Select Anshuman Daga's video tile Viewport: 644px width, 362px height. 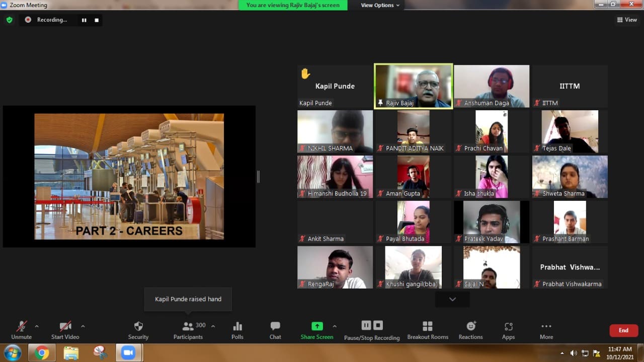point(492,86)
